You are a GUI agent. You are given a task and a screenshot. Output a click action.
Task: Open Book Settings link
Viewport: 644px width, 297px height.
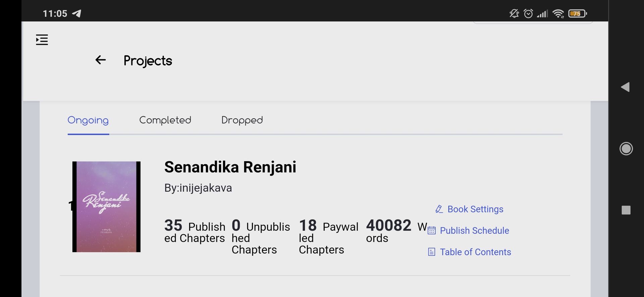475,209
